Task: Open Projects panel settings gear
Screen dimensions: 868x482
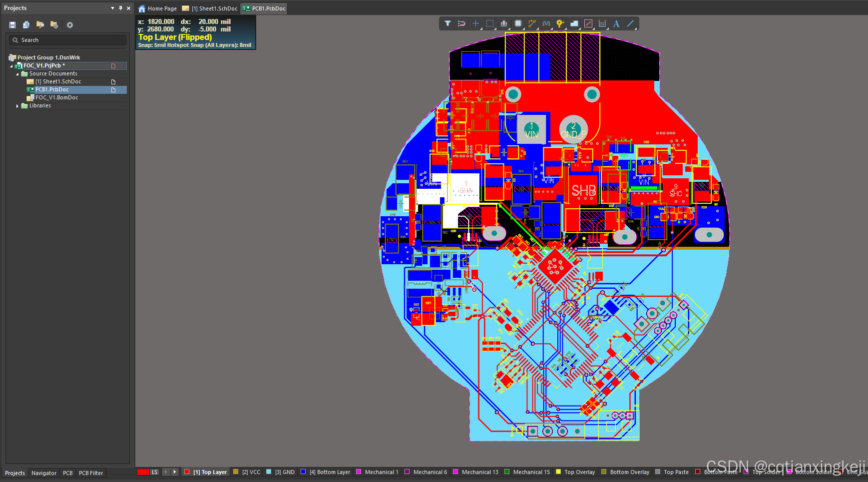Action: (70, 25)
